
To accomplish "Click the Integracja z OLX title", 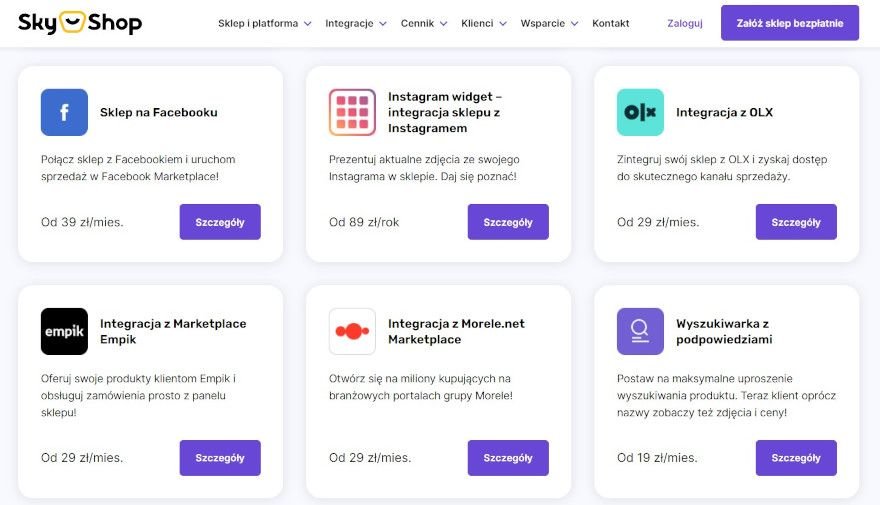I will click(x=725, y=112).
